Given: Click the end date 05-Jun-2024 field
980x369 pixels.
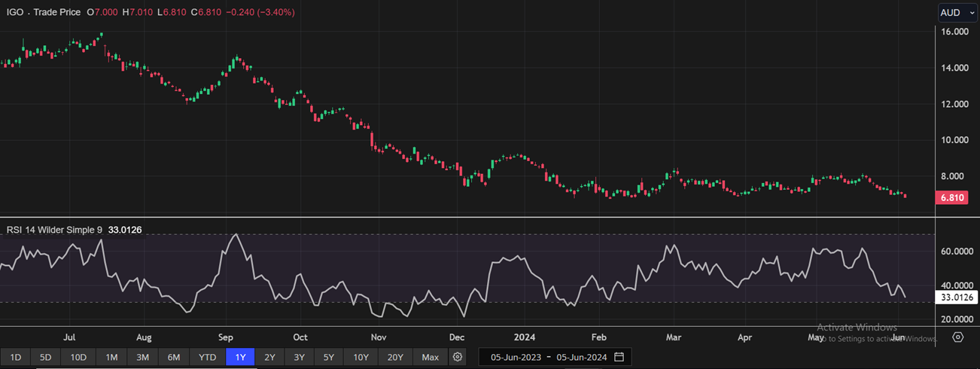Looking at the screenshot, I should pos(580,356).
